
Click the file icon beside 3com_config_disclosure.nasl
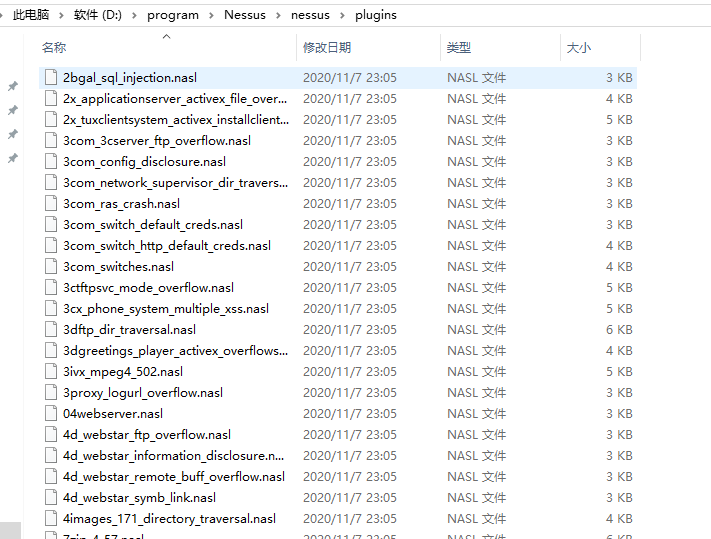click(x=51, y=162)
